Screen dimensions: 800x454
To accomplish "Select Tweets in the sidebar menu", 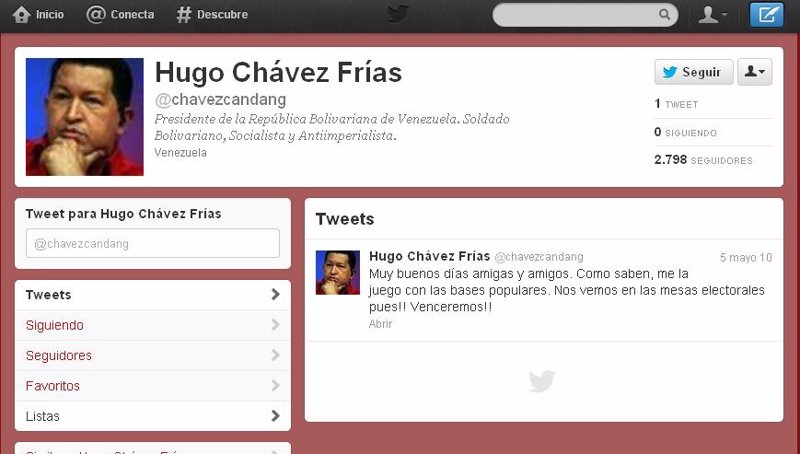I will pyautogui.click(x=153, y=295).
